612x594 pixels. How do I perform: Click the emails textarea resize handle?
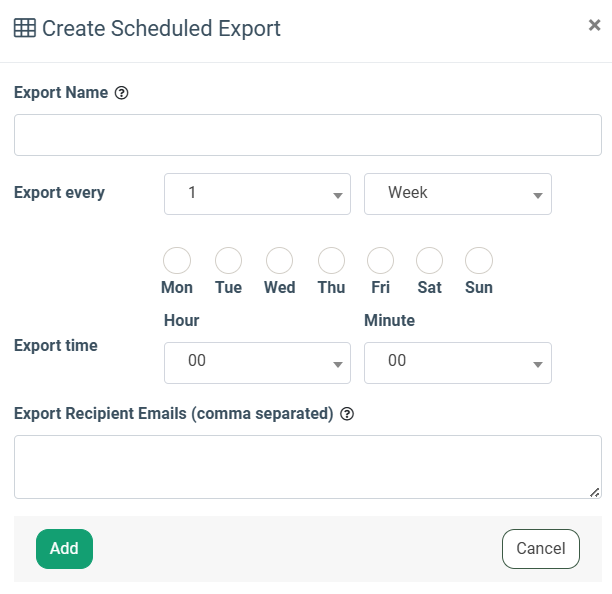pyautogui.click(x=595, y=492)
